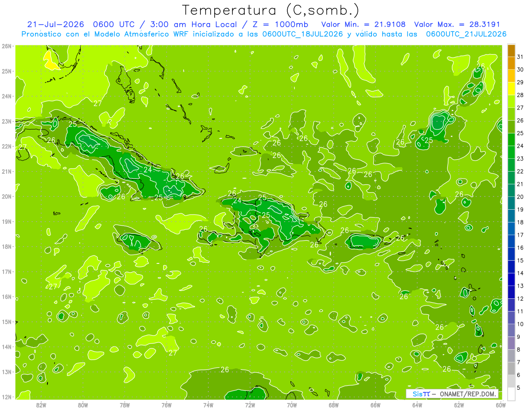This screenshot has width=532, height=411.
Task: Click the gray swatch between legend 6 and 7
Action: click(511, 368)
